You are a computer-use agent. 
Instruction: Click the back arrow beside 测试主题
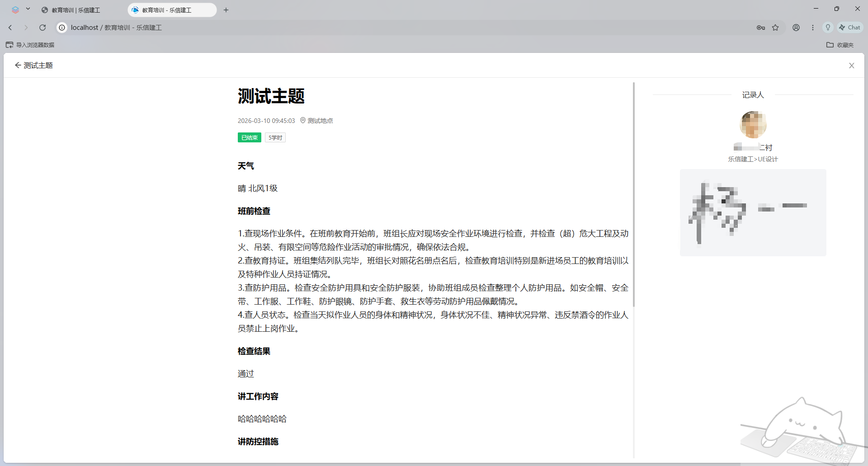pos(18,66)
